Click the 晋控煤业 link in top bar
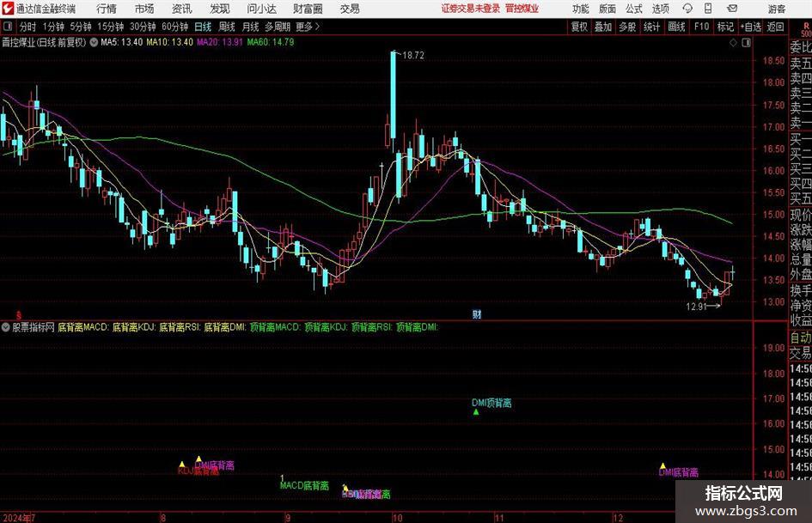Image resolution: width=812 pixels, height=523 pixels. 522,9
